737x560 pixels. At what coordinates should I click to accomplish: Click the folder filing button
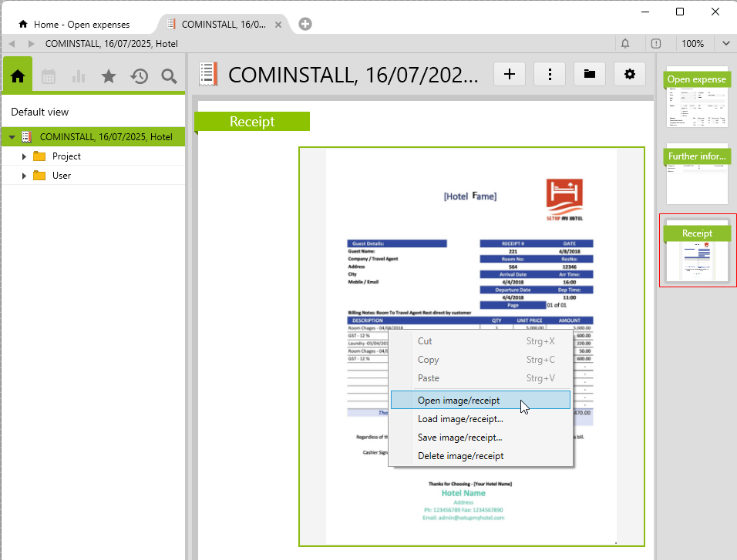point(590,74)
